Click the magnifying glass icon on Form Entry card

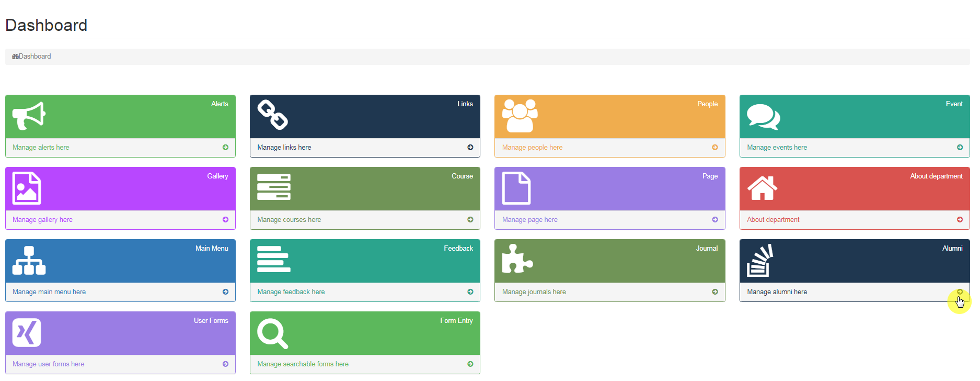coord(272,333)
